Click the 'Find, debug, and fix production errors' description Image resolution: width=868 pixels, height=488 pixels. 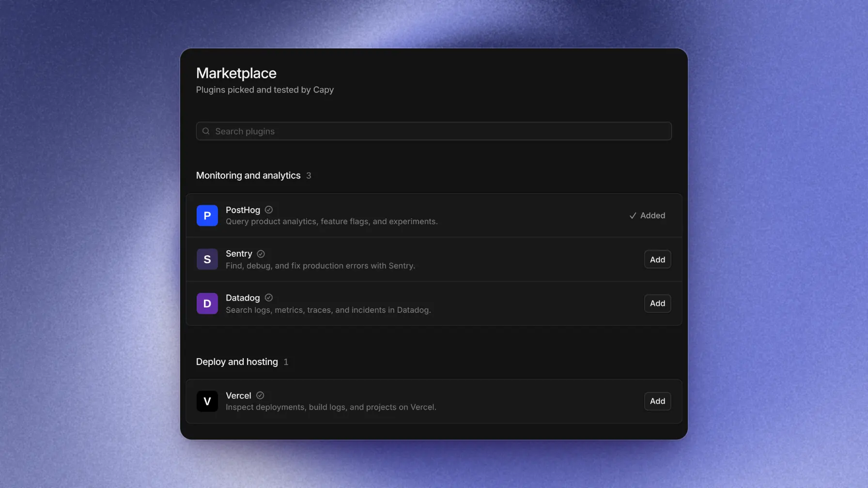320,266
